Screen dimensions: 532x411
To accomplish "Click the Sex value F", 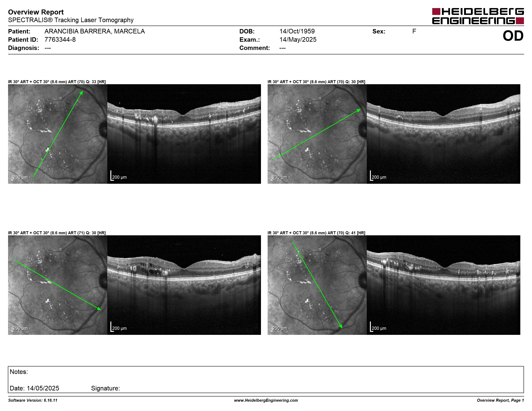I will coord(414,31).
